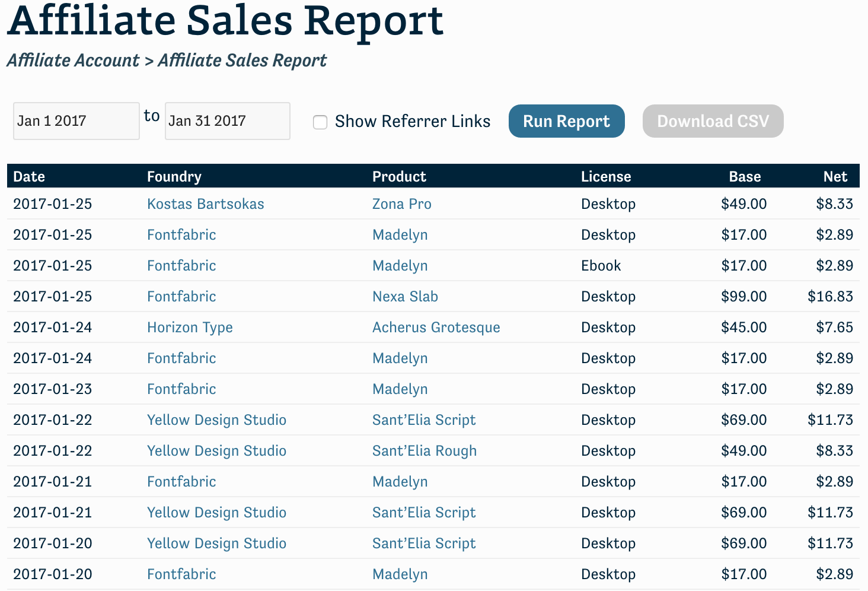Select $8.33 net in the Sant'Elia Rough row
868x591 pixels.
pos(834,451)
